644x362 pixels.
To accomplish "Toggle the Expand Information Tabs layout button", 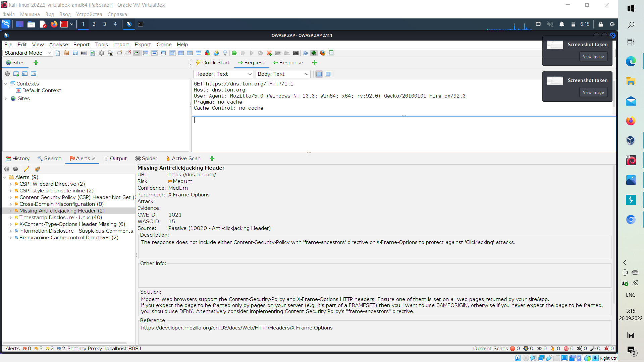I will click(154, 53).
